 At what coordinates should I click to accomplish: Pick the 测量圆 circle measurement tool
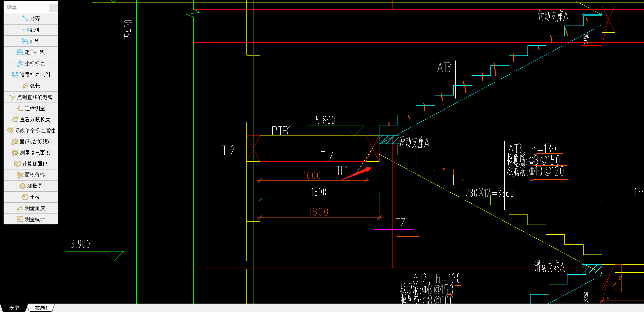(x=31, y=186)
